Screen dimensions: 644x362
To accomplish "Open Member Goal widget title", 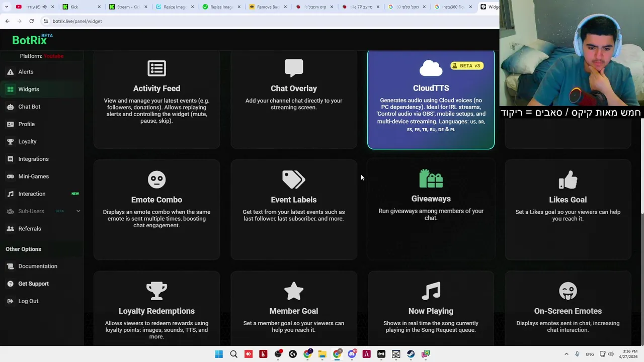I will click(x=294, y=311).
